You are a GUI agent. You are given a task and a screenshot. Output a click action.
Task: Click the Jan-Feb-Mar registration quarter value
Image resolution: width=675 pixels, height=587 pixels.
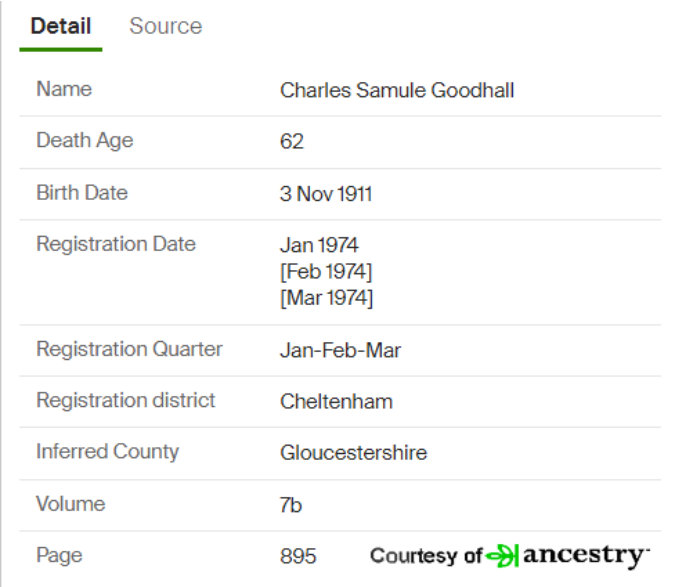coord(340,350)
